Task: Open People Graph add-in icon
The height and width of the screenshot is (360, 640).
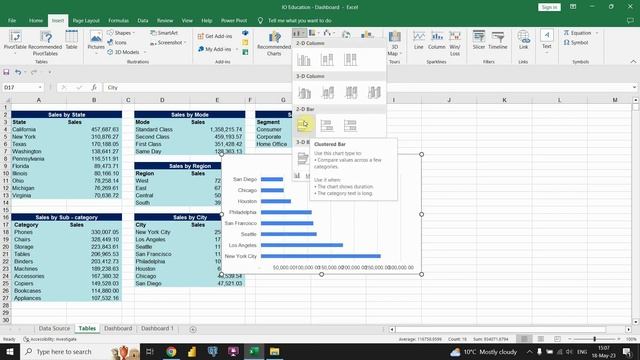Action: tap(245, 52)
